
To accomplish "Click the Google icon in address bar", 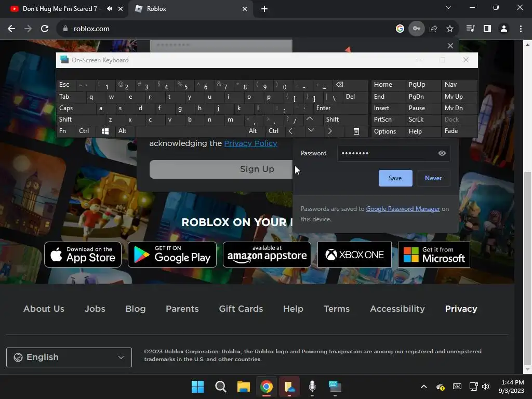I will [x=400, y=29].
